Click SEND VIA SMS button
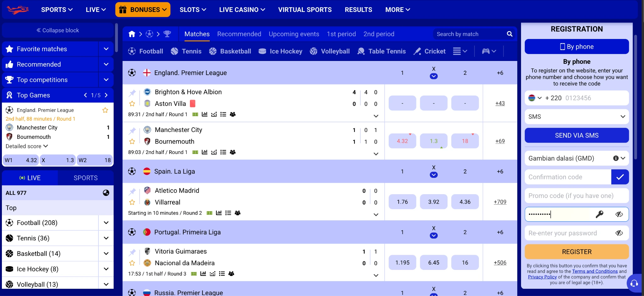This screenshot has height=296, width=644. tap(577, 135)
